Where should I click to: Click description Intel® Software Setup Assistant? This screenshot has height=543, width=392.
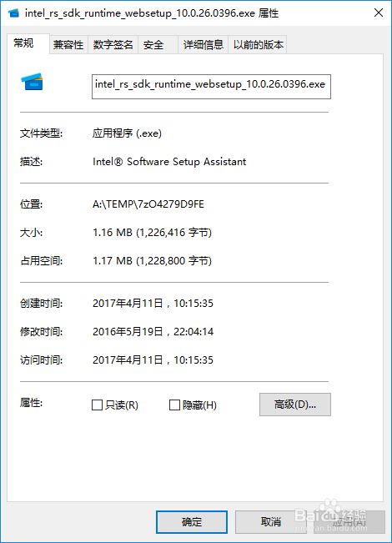[169, 161]
